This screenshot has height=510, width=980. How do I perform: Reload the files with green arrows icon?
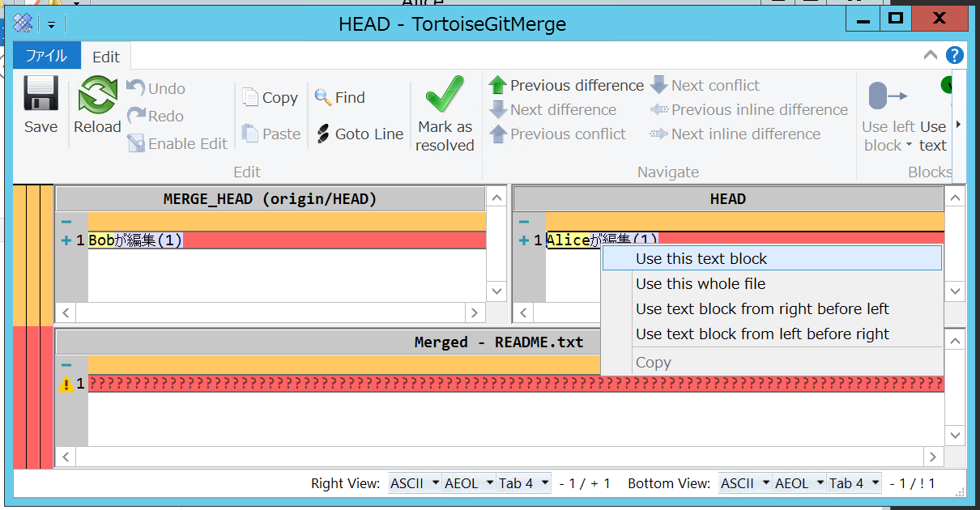tap(97, 105)
